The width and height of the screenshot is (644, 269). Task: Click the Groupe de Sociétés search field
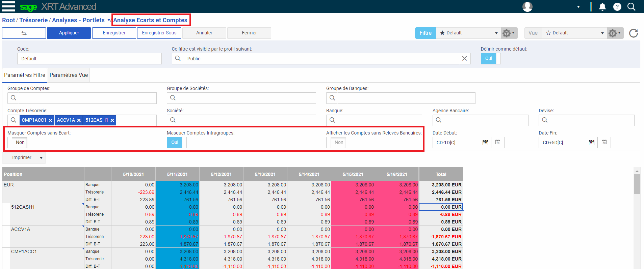(241, 98)
